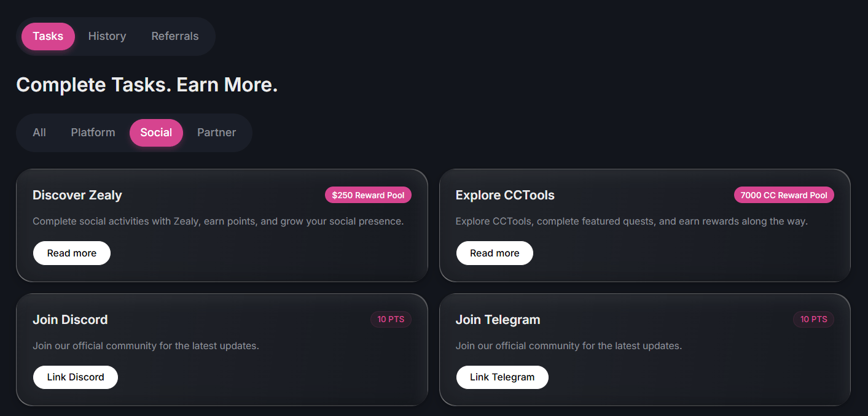Viewport: 868px width, 416px height.
Task: Filter tasks by Partner
Action: point(216,133)
